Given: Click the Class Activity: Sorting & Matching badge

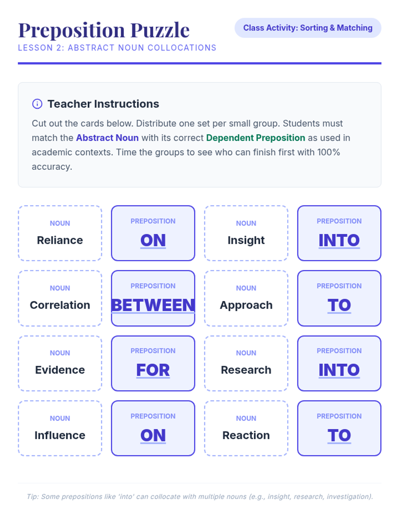Looking at the screenshot, I should [308, 28].
